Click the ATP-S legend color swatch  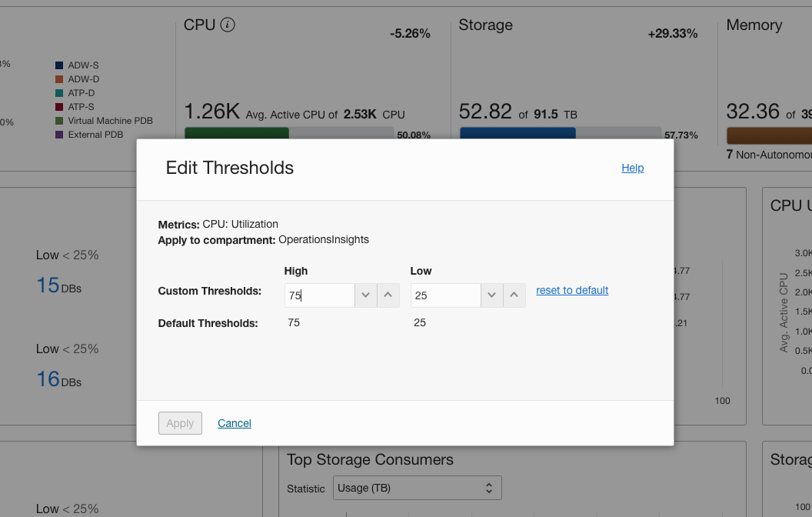pos(59,107)
